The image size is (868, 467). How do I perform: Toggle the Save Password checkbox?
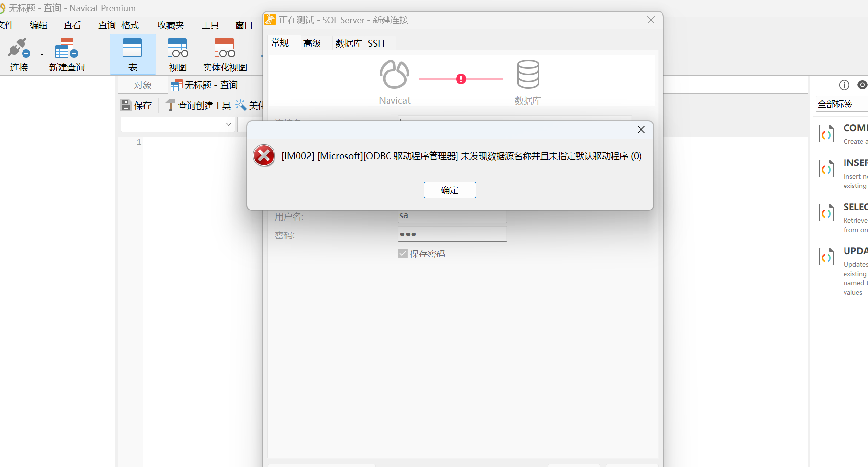(x=403, y=254)
